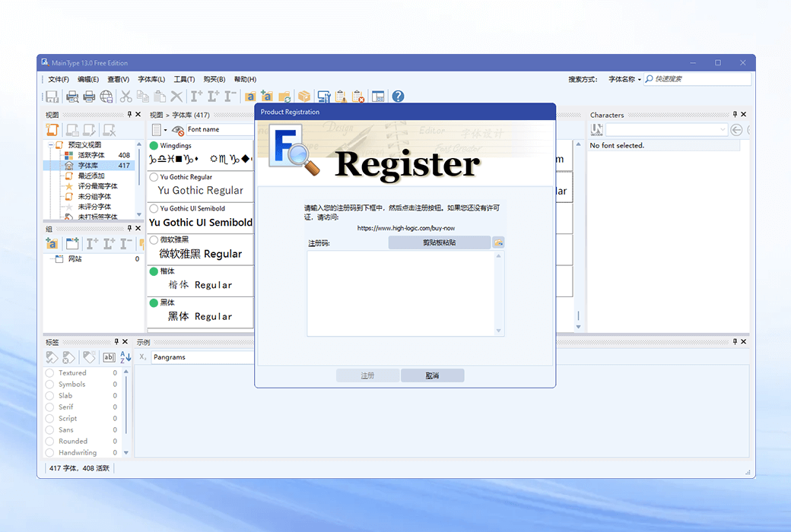Open print preview from the main toolbar

pyautogui.click(x=72, y=97)
